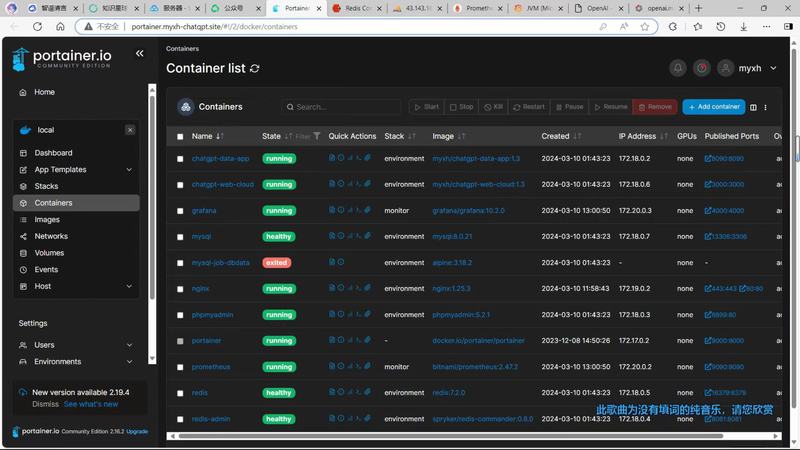This screenshot has width=800, height=450.
Task: Open the chatgpt-web-cloud container link
Action: tap(222, 184)
